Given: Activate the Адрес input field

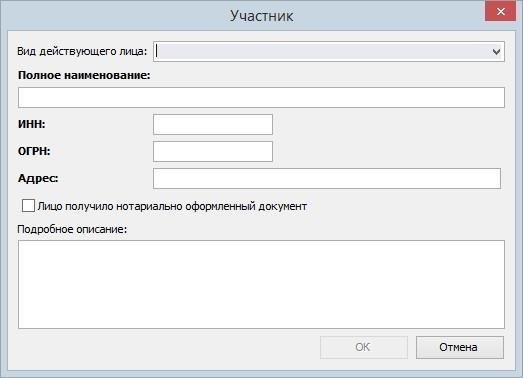Looking at the screenshot, I should coord(327,178).
